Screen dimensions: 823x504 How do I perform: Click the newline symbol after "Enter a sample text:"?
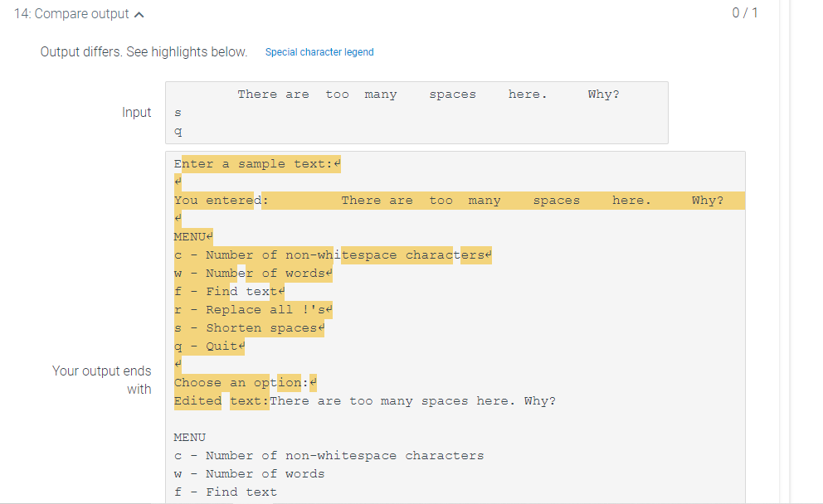pos(335,163)
